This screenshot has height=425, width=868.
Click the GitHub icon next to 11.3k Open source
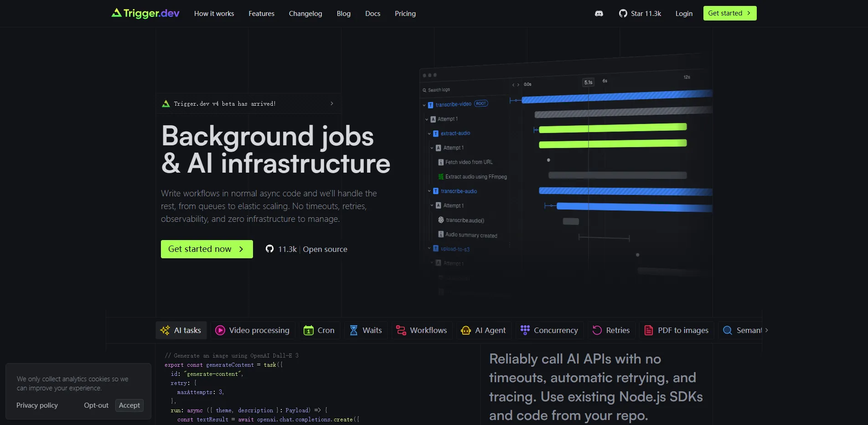coord(269,249)
